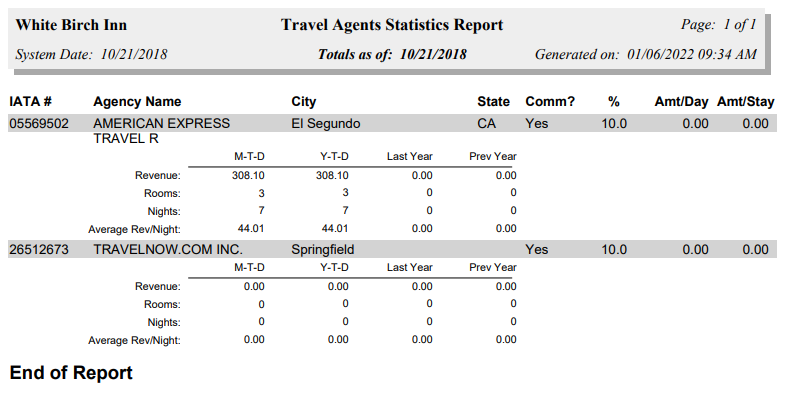Select the Totals as of date text

click(392, 54)
